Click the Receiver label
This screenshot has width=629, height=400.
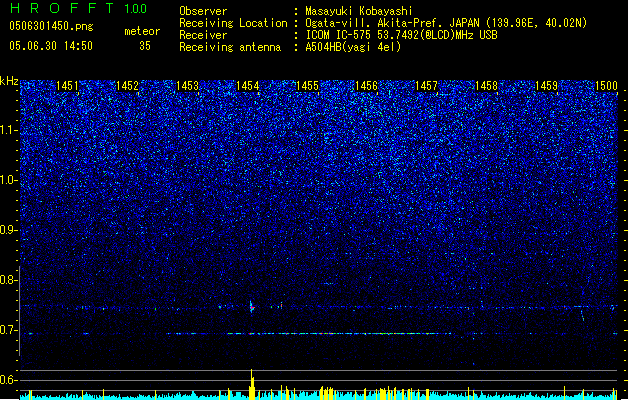[203, 35]
